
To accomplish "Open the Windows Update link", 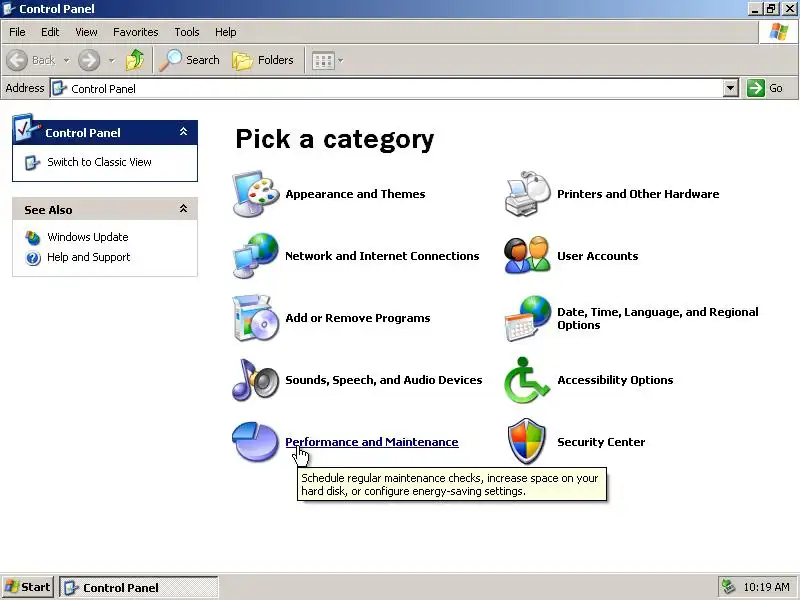I will (x=88, y=237).
